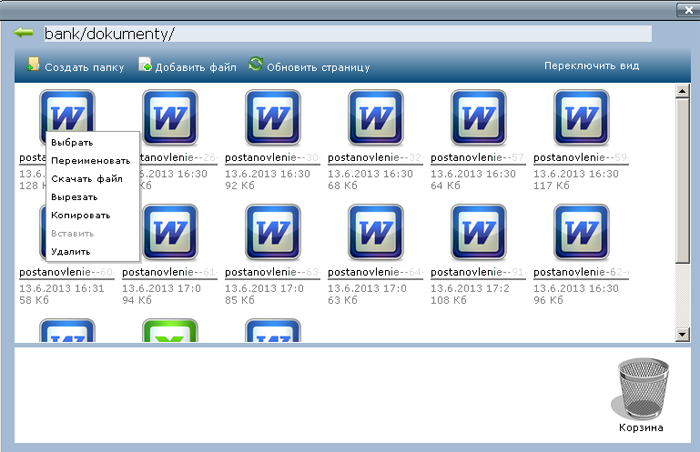The width and height of the screenshot is (700, 452).
Task: Click the scrollbar up arrow
Action: pyautogui.click(x=682, y=91)
